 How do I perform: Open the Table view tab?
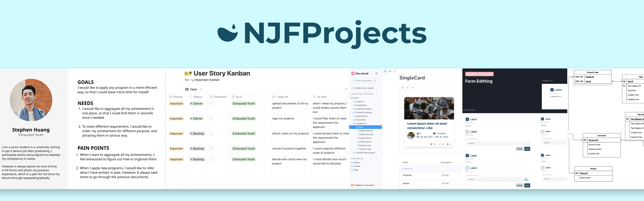[x=191, y=89]
